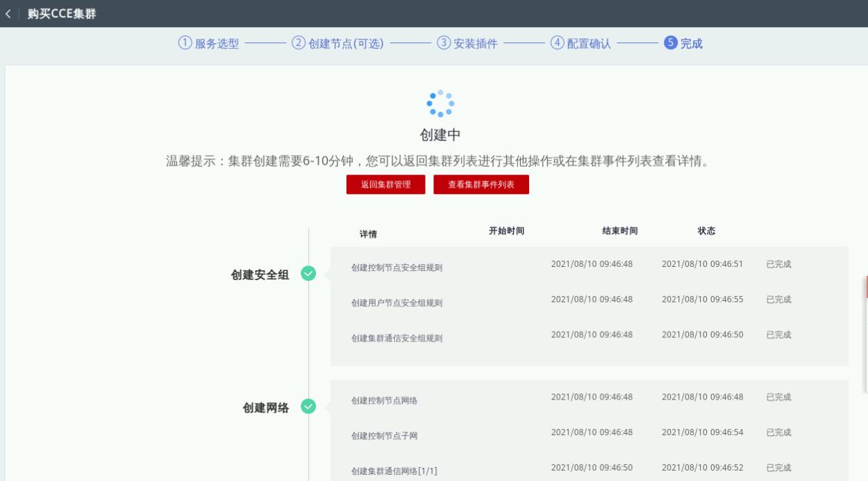868x481 pixels.
Task: Click the 创建网络 stage label
Action: pyautogui.click(x=266, y=408)
